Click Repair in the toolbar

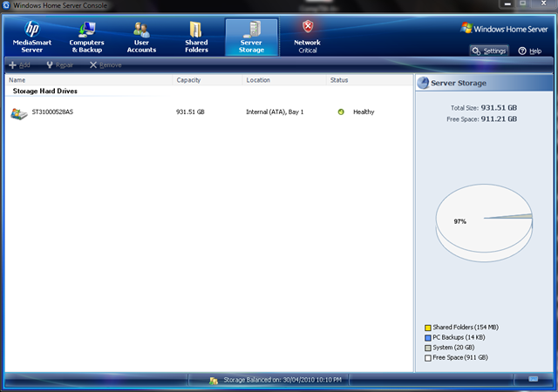(60, 65)
